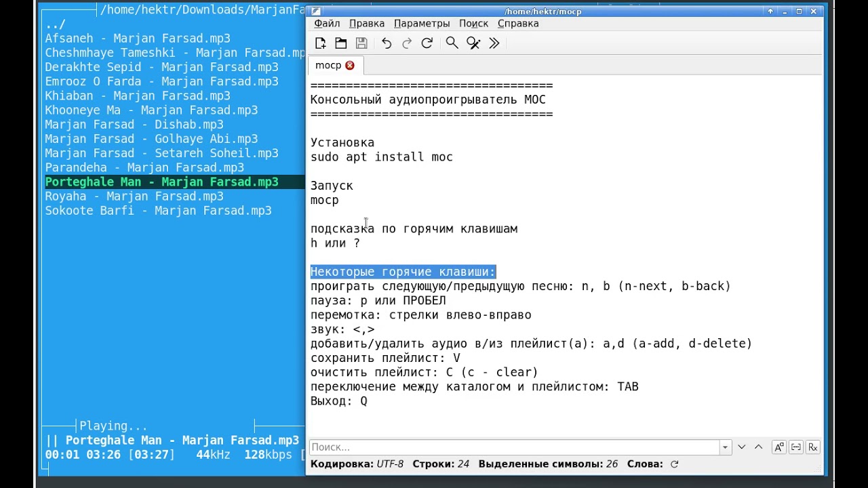Viewport: 868px width, 488px height.
Task: Click the пауза: p или ПРОБЕЛ line
Action: click(378, 300)
